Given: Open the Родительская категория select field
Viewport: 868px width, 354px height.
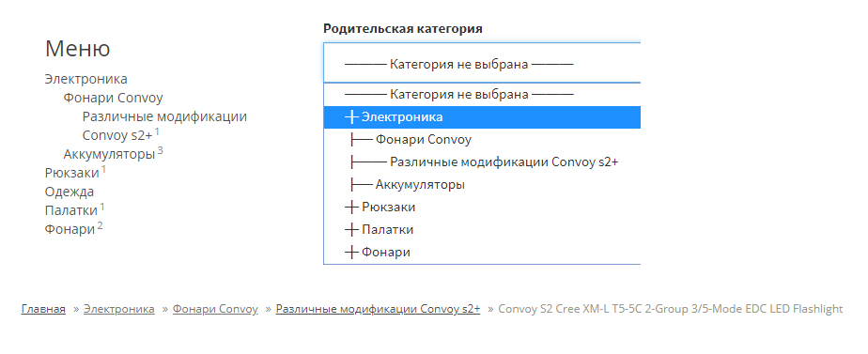Looking at the screenshot, I should [482, 63].
